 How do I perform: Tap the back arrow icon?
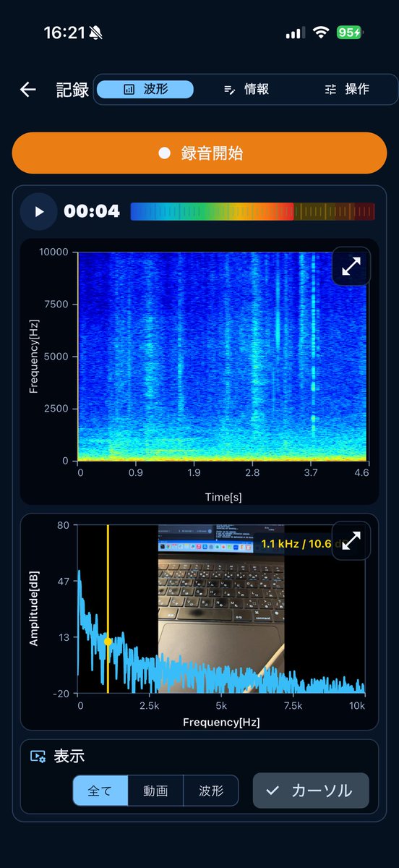[x=27, y=90]
